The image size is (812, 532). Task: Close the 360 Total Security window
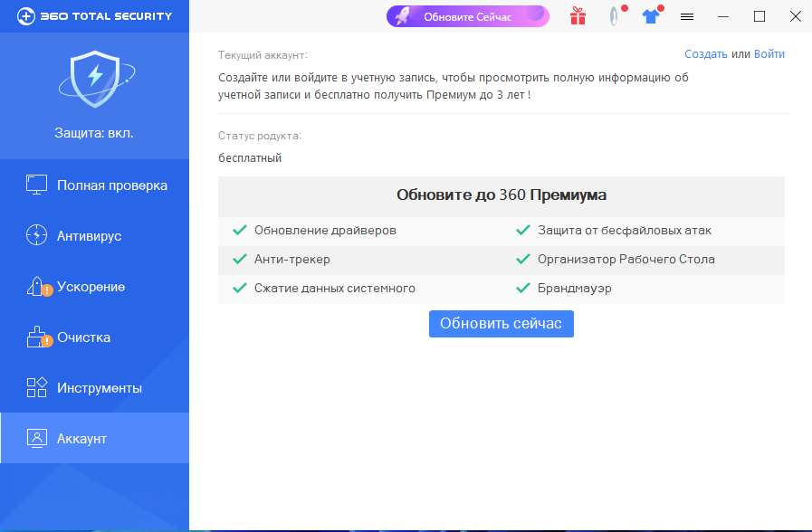(796, 16)
